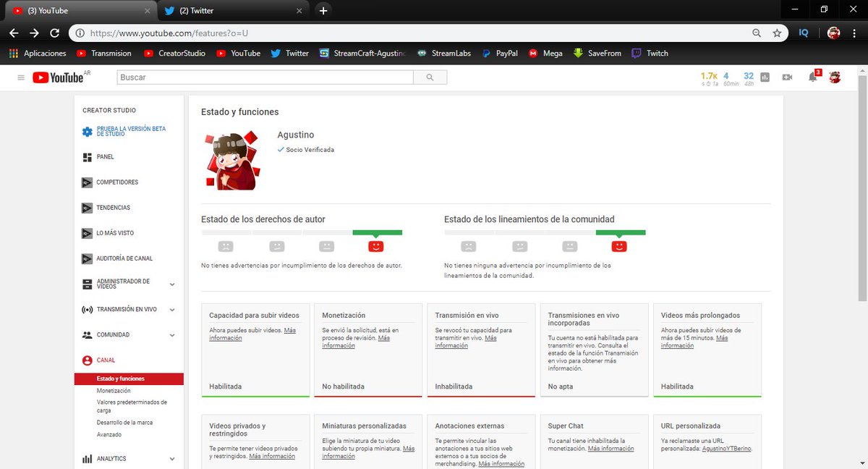Click the browser forward arrow
Viewport: 868px width, 469px height.
[x=34, y=33]
